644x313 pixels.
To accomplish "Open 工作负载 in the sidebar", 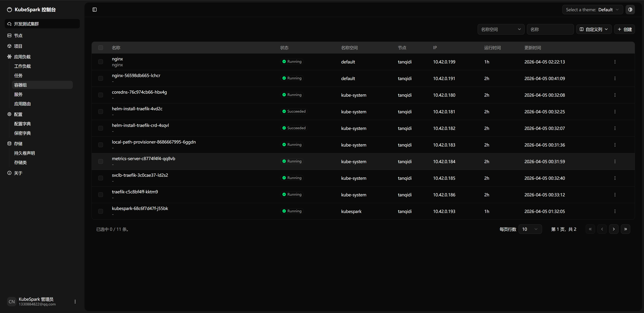I will click(22, 66).
